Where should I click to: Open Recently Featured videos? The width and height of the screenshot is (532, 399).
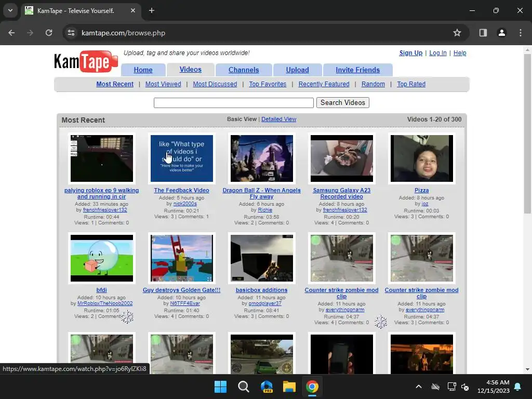[x=324, y=84]
